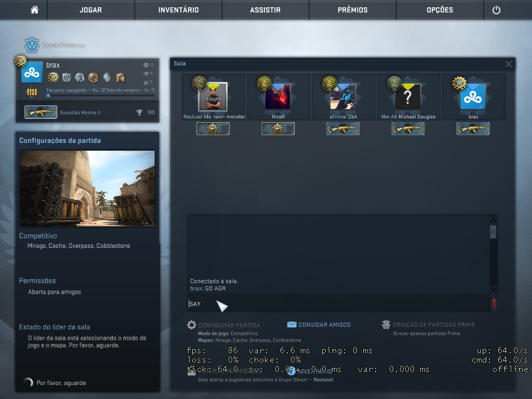The height and width of the screenshot is (399, 532).
Task: Open Recluse! hts -iwnl- monster's avatar
Action: 213,97
